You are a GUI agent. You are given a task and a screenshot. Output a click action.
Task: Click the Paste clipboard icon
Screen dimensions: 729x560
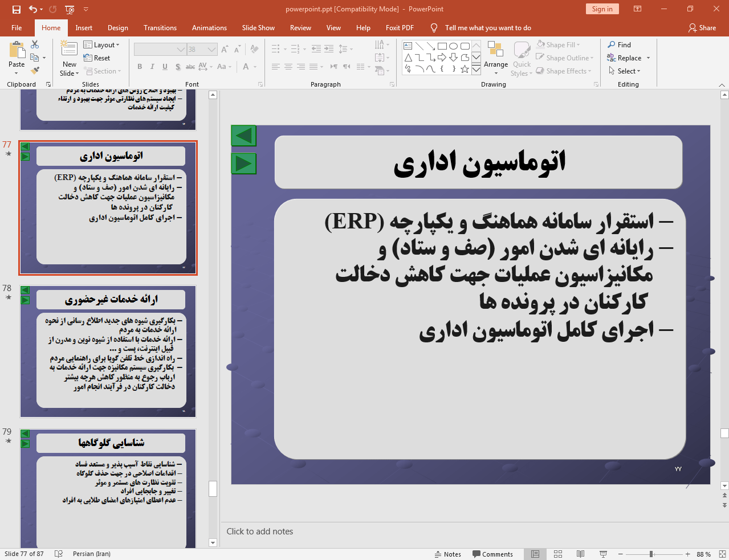17,50
